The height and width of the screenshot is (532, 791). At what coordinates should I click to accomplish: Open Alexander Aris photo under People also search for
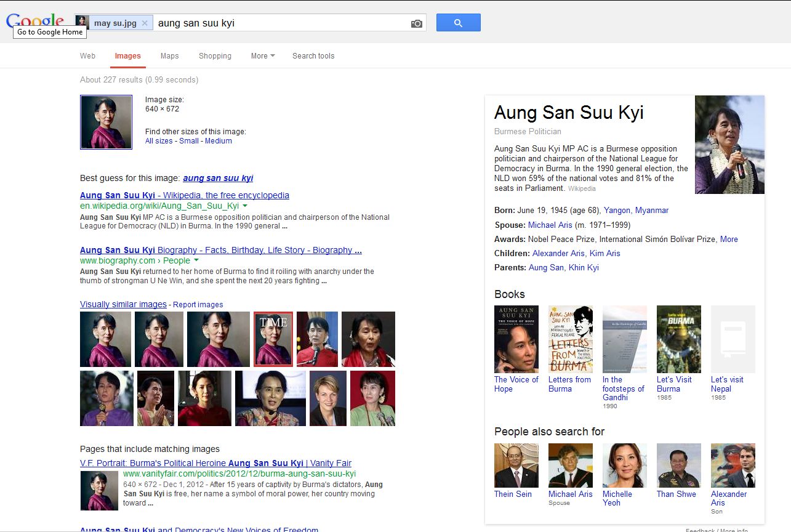click(x=733, y=465)
